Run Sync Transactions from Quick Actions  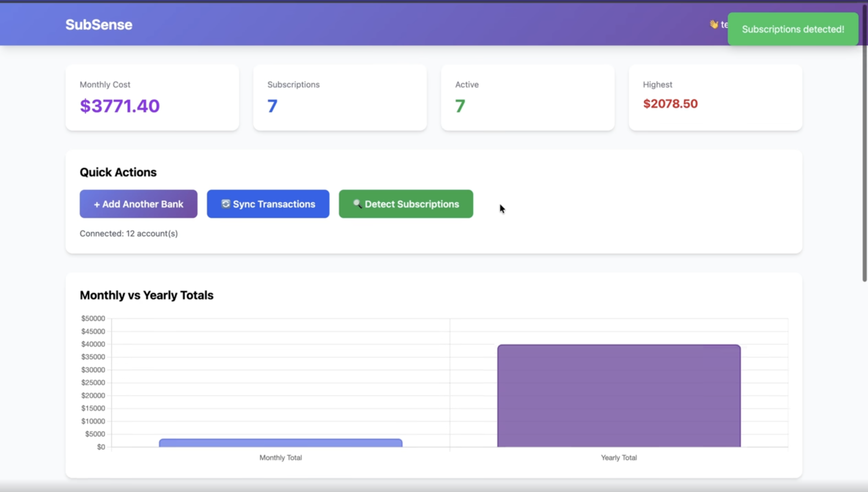(268, 204)
